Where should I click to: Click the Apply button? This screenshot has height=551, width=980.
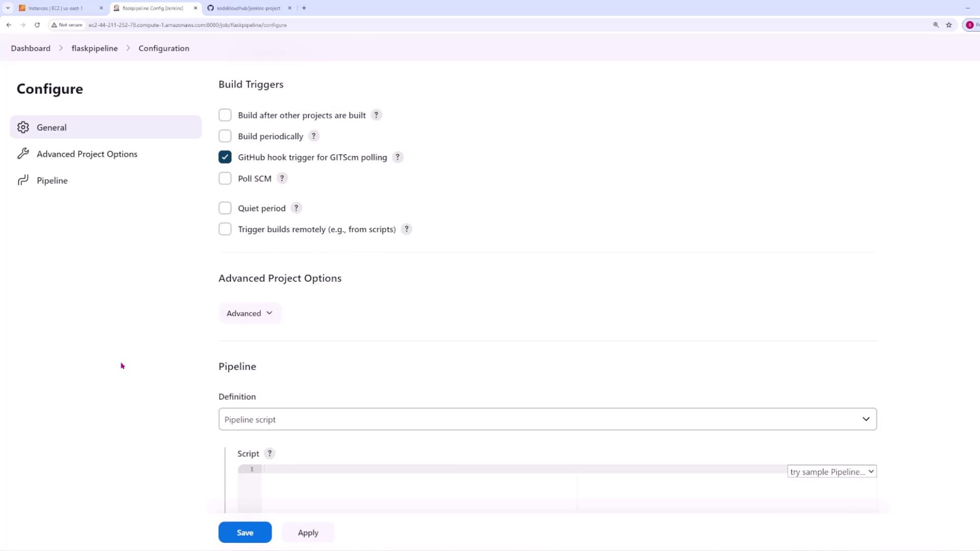(x=308, y=533)
